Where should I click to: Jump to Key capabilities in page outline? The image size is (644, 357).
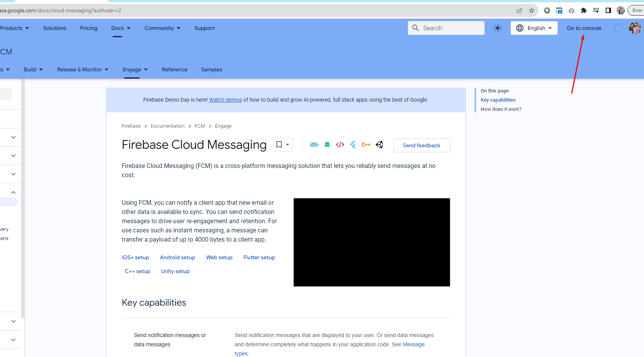498,100
